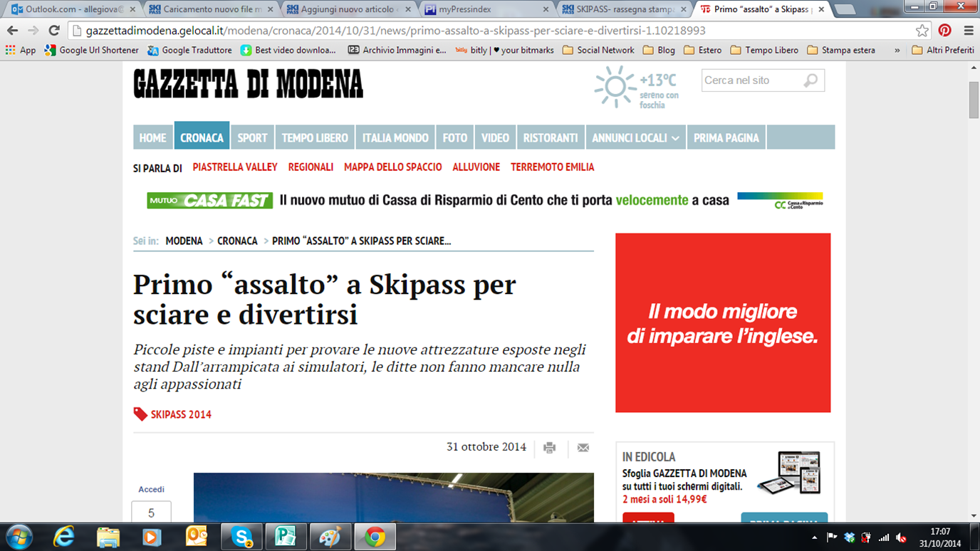
Task: Open Paint from the taskbar
Action: coord(330,537)
